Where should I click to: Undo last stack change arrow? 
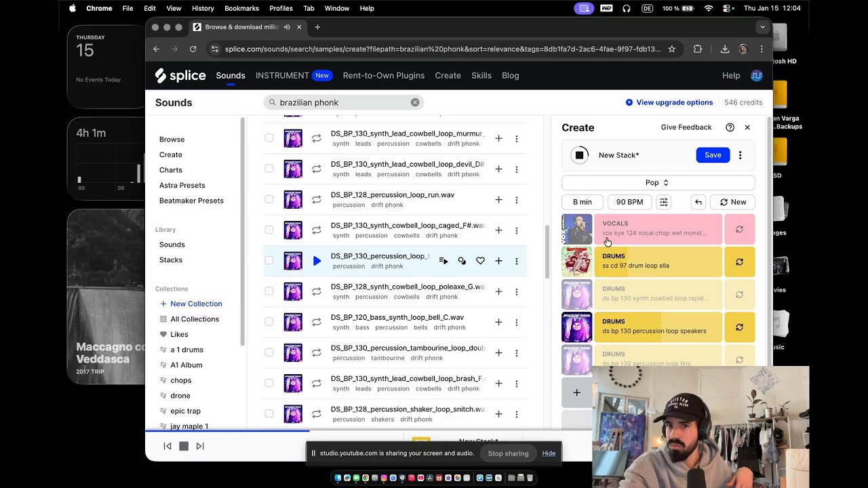click(x=698, y=202)
